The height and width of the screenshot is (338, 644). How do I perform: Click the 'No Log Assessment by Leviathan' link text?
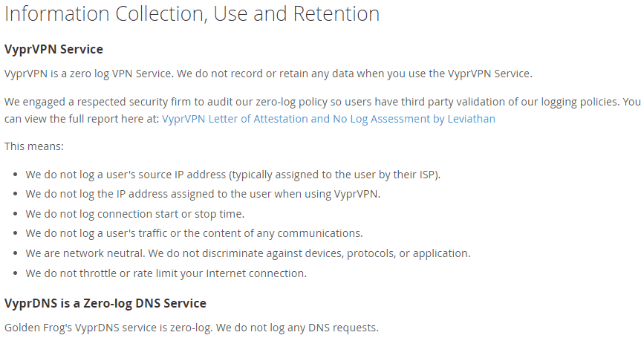413,119
